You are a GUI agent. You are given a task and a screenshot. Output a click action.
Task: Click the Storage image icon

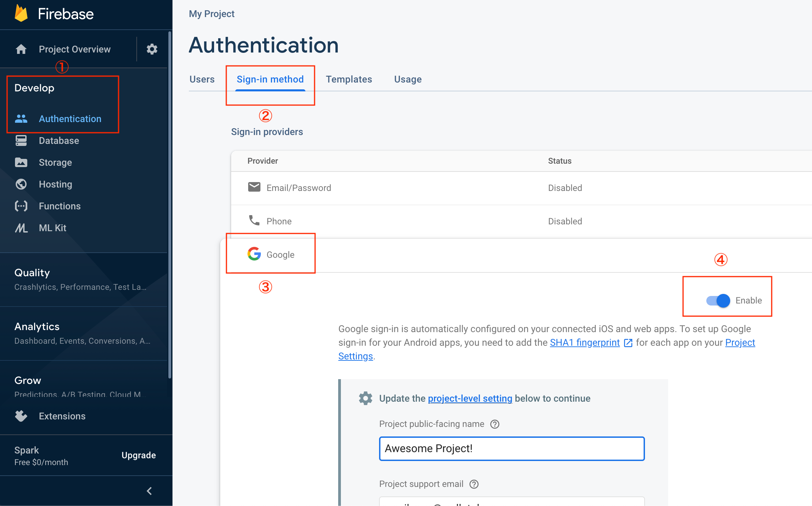21,162
